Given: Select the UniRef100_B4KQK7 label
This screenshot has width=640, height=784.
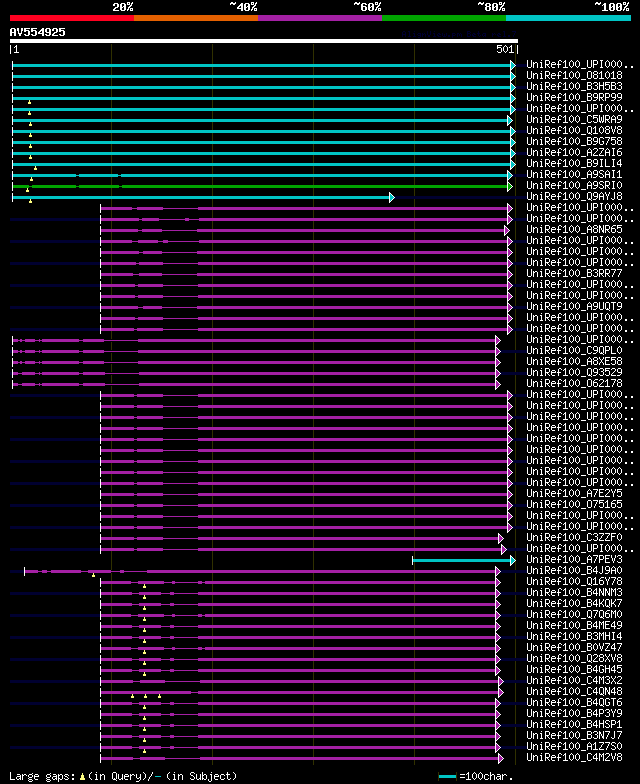Looking at the screenshot, I should click(x=574, y=604).
